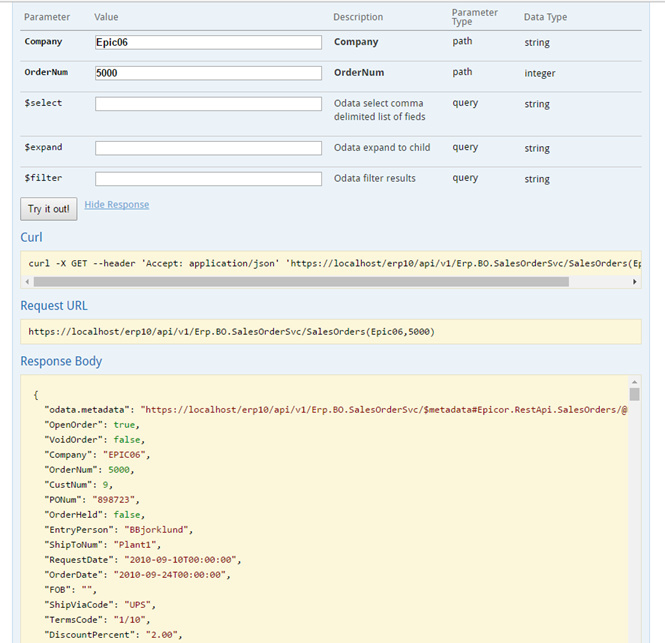Click the "Odata select comma delimited list" description
Screen dimensions: 665x643
(379, 110)
